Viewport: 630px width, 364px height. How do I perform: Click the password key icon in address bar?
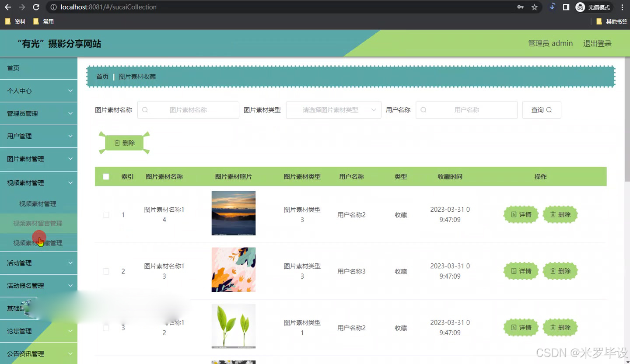tap(521, 7)
